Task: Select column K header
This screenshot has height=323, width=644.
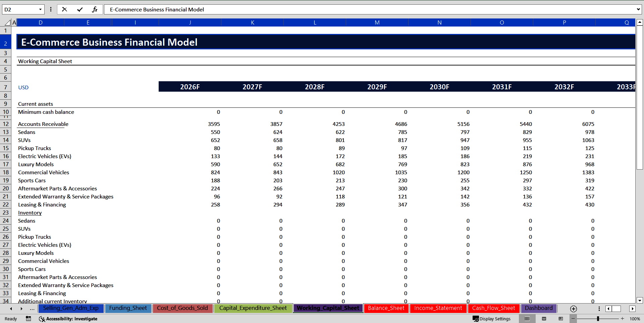Action: pos(253,22)
